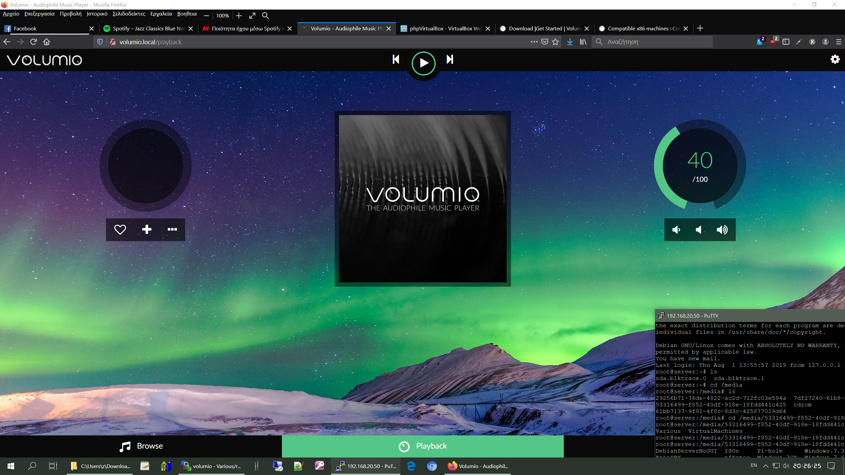Viewport: 845px width, 475px height.
Task: Reset the 100% zoom level
Action: coord(223,16)
